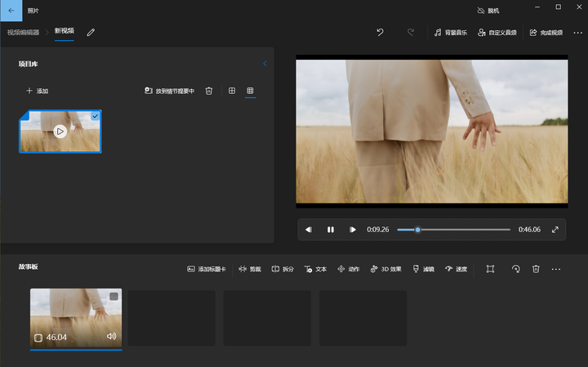588x367 pixels.
Task: Play the library clip thumbnail
Action: click(60, 132)
